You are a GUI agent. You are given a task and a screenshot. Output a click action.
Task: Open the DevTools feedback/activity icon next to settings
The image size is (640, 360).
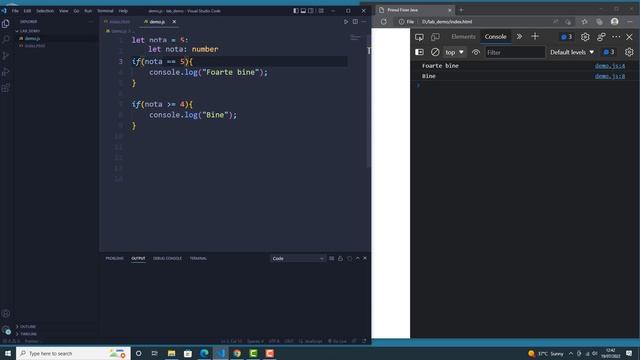click(x=601, y=37)
